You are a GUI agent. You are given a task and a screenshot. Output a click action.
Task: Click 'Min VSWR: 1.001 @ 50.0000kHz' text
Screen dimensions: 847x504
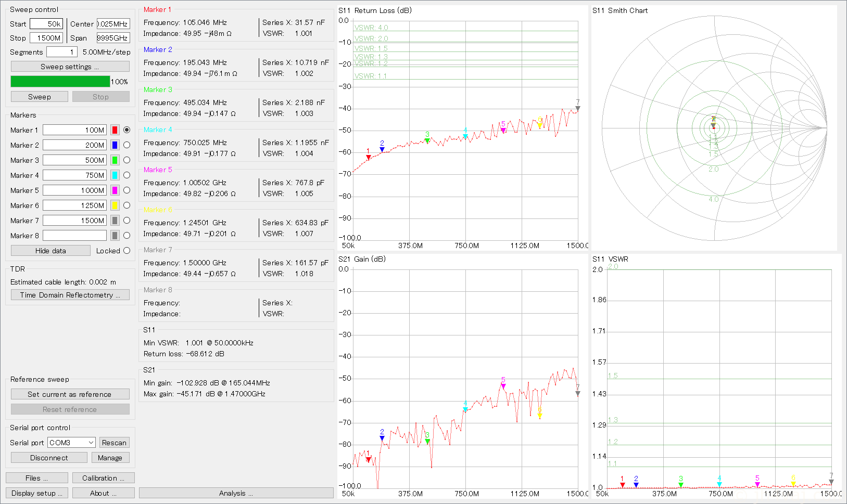point(198,343)
